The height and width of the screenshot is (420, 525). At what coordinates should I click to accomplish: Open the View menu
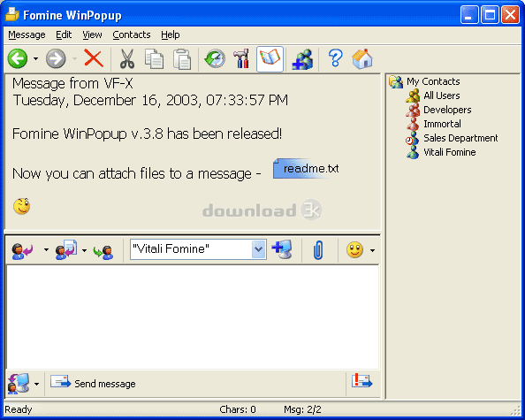pyautogui.click(x=92, y=34)
